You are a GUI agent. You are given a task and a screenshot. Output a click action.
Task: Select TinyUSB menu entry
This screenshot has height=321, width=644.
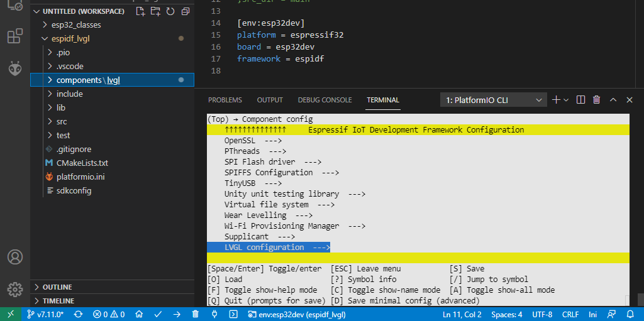point(253,183)
